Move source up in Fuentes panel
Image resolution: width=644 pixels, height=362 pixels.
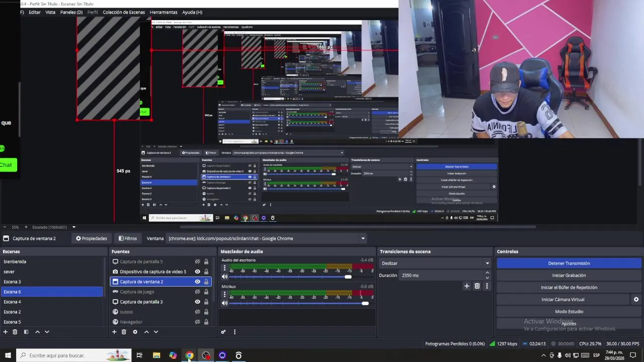[146, 332]
